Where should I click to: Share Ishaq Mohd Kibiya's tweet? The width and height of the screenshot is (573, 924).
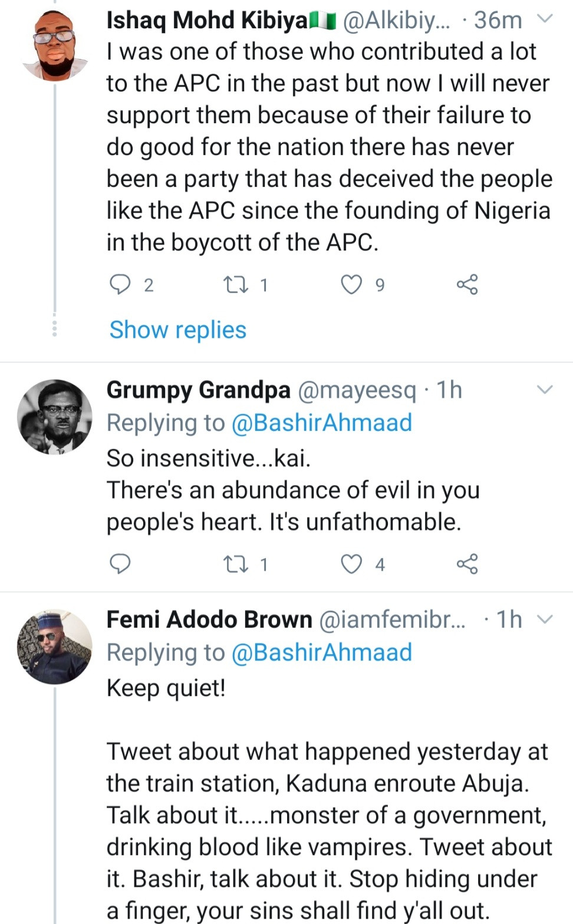pyautogui.click(x=467, y=285)
